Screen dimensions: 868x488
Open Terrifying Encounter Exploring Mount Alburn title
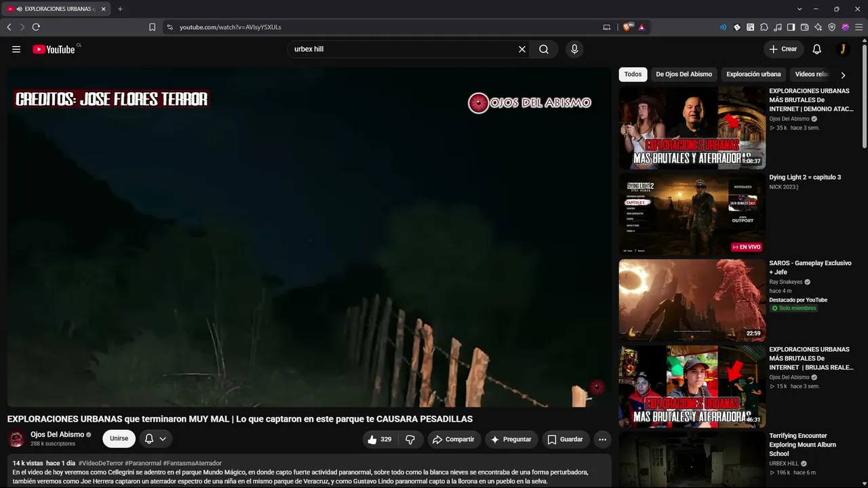(803, 445)
